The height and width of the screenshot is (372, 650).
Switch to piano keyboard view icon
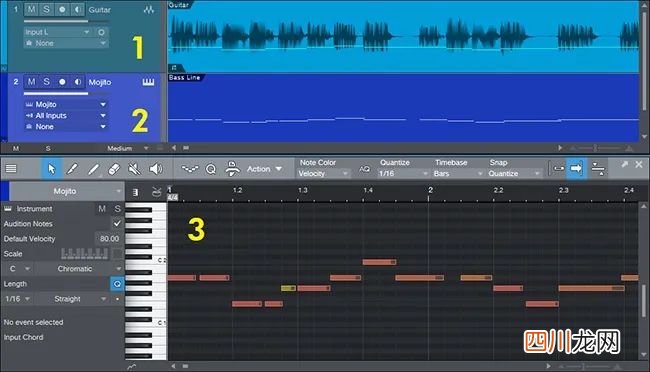(x=135, y=192)
